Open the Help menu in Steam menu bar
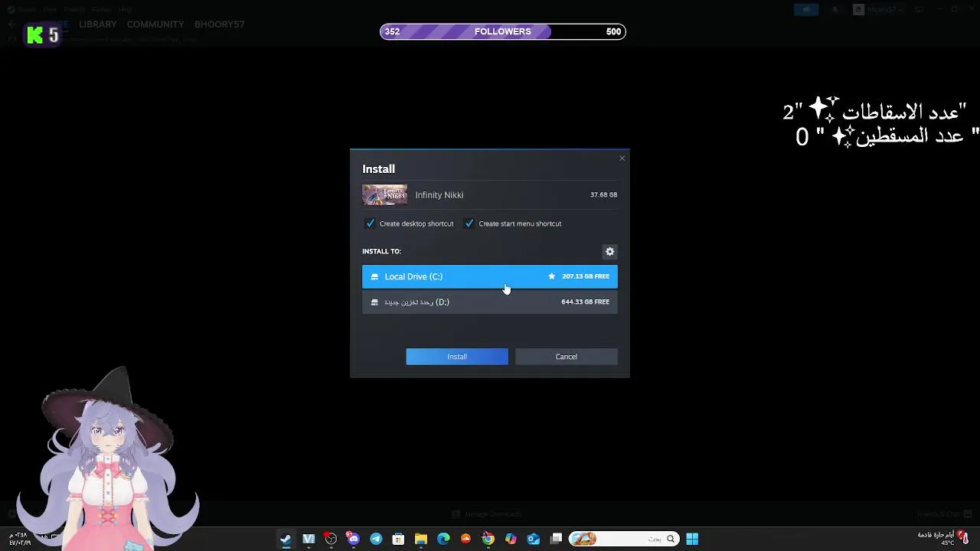Image resolution: width=980 pixels, height=551 pixels. coord(125,9)
